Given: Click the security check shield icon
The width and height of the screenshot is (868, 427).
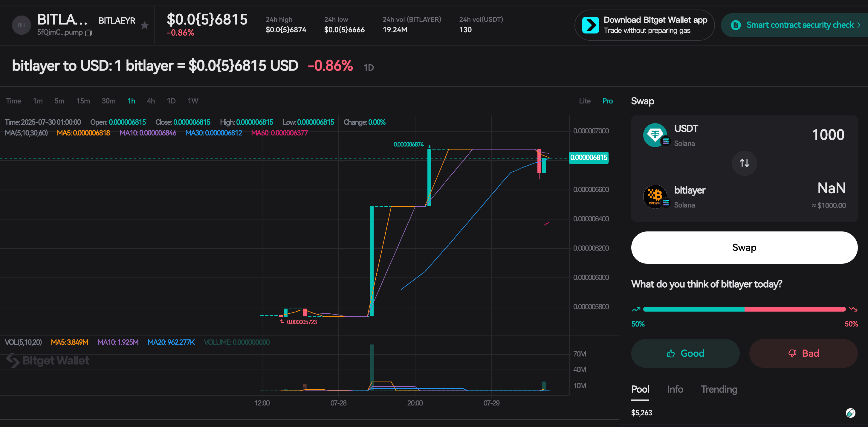Looking at the screenshot, I should [x=736, y=25].
